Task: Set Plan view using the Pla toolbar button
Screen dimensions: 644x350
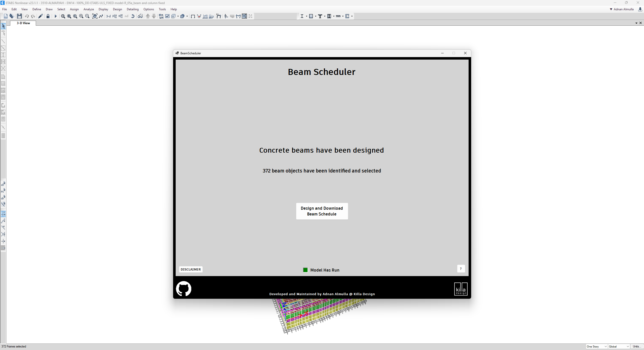Action: [x=115, y=16]
